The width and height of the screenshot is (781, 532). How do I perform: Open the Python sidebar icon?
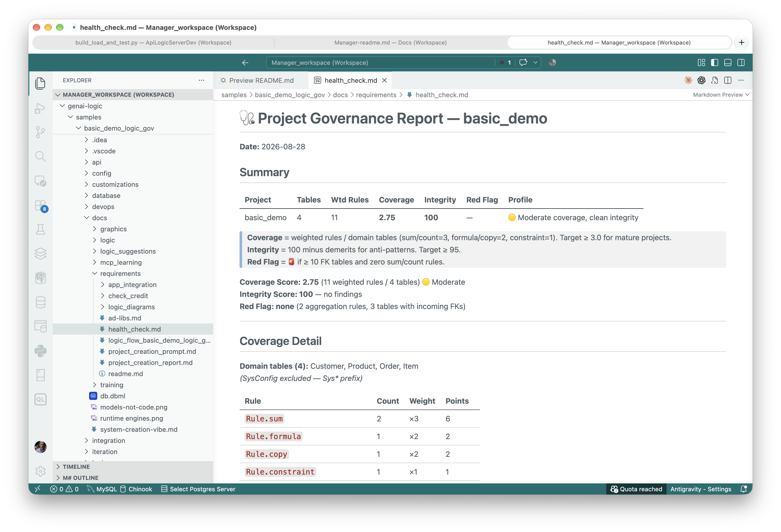(x=40, y=351)
